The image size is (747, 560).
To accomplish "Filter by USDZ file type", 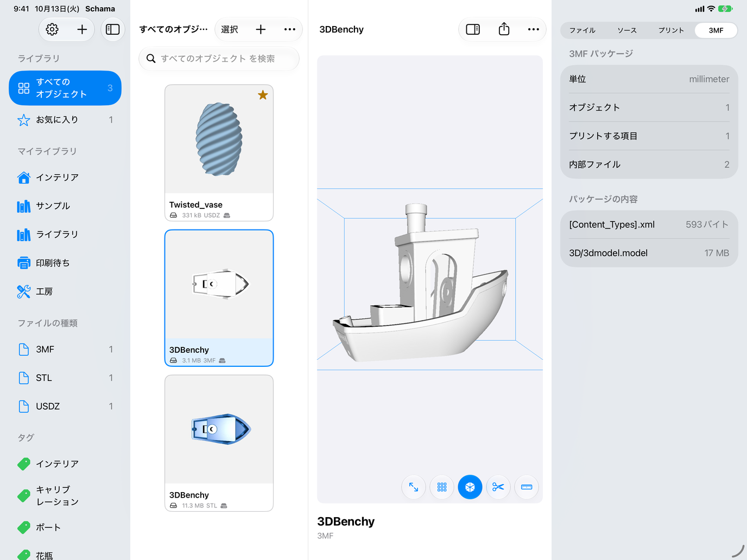I will [x=65, y=406].
